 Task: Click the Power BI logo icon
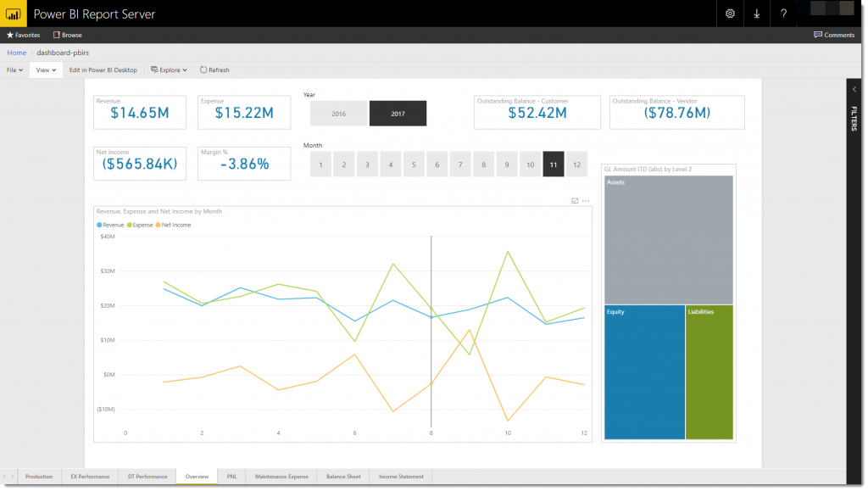coord(13,14)
